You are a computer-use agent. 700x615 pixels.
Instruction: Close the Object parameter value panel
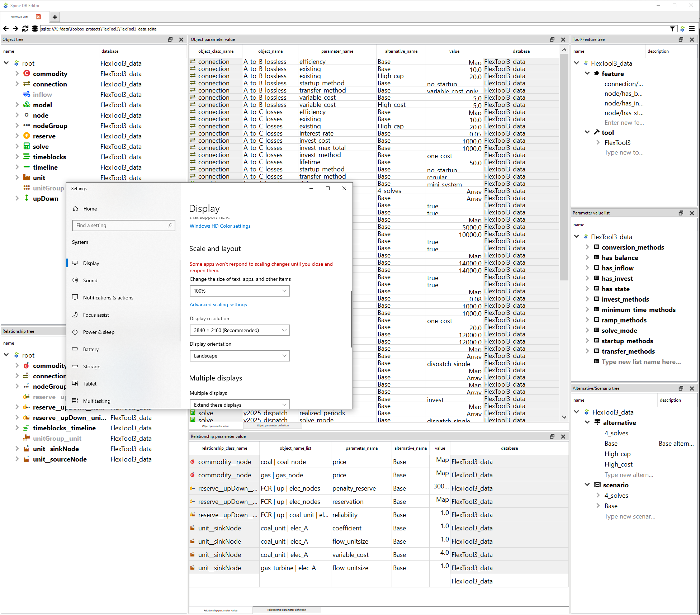click(563, 39)
